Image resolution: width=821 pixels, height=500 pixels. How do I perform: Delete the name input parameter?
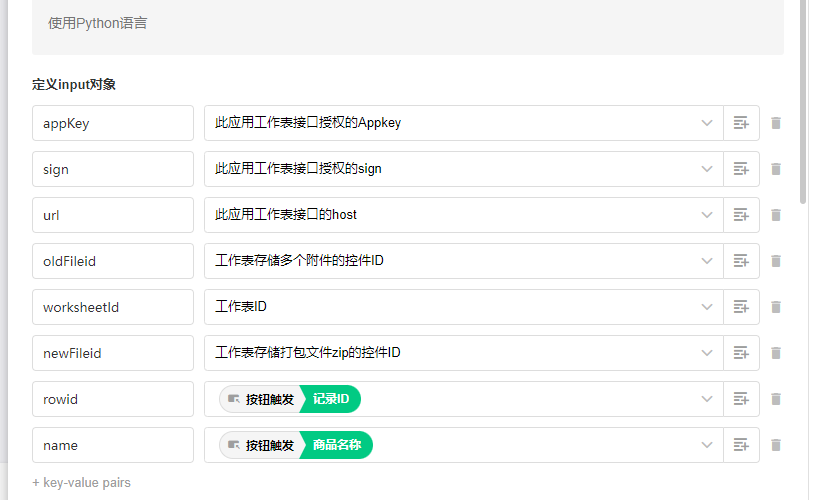776,445
